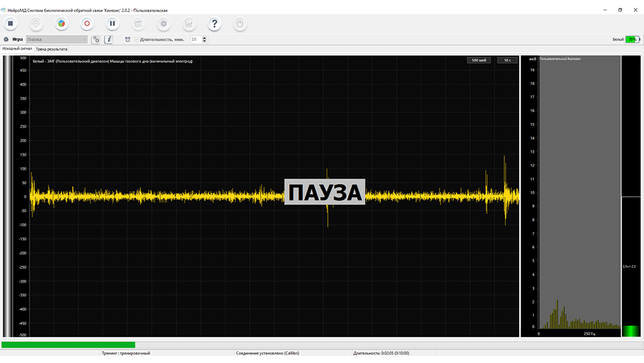Image resolution: width=644 pixels, height=363 pixels.
Task: Minimize the Кинезис window
Action: tap(605, 10)
